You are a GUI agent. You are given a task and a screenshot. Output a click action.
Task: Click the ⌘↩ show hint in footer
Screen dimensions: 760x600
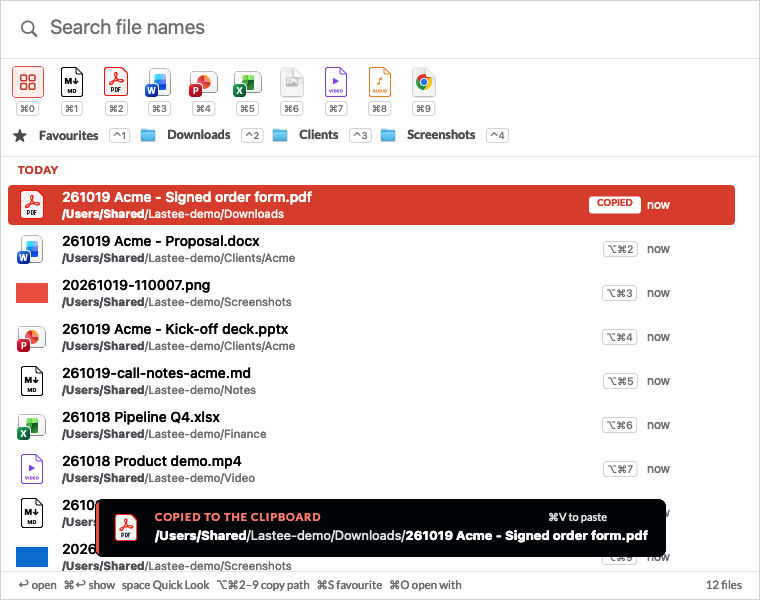89,585
